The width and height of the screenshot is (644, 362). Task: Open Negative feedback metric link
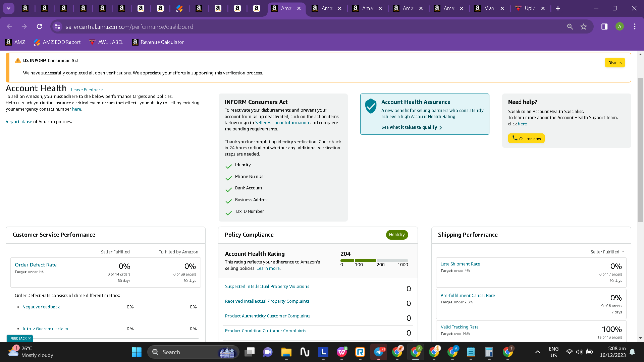pyautogui.click(x=41, y=307)
